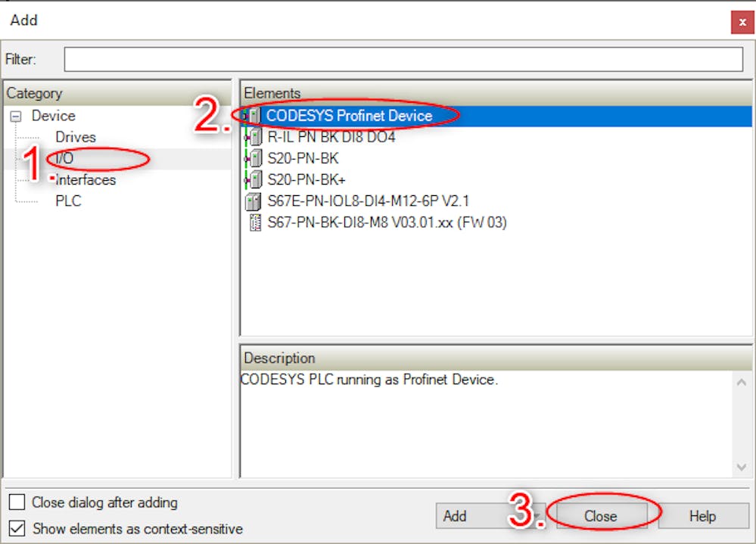Click the CODESYS Profinet Device icon
Image resolution: width=756 pixels, height=544 pixels.
point(253,116)
